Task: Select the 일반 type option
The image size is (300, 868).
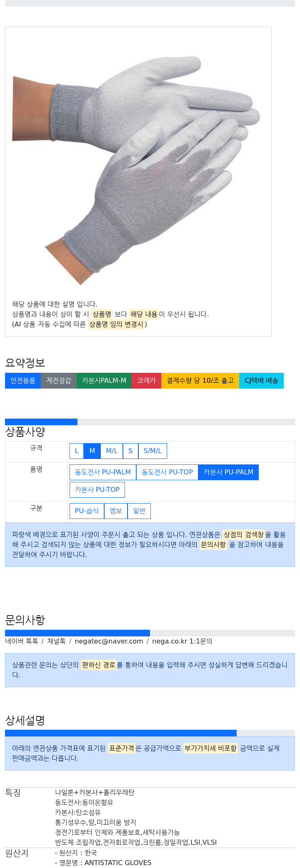Action: point(139,511)
